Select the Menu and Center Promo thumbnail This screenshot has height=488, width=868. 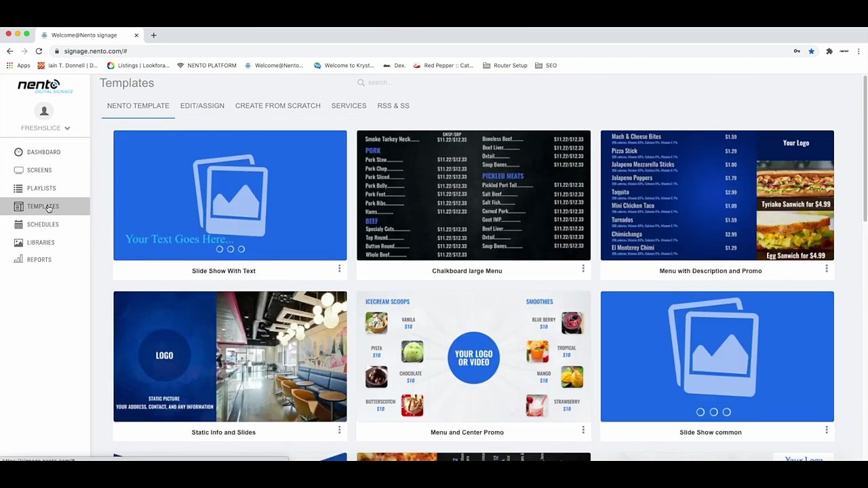tap(473, 357)
